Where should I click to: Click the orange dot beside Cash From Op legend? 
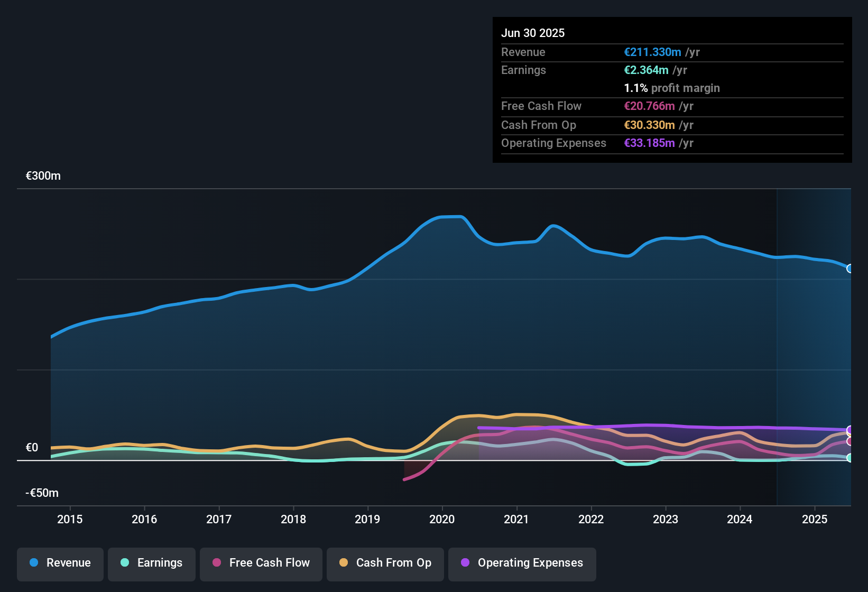(344, 562)
